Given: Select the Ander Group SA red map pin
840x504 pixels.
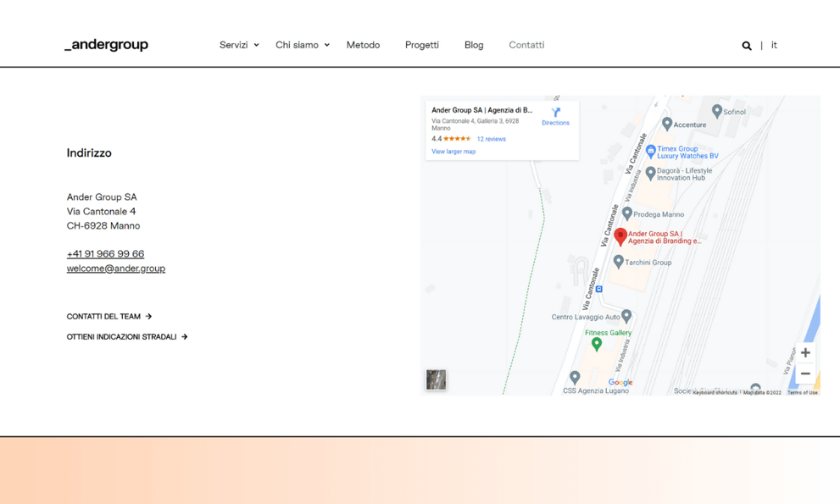Looking at the screenshot, I should click(x=621, y=236).
